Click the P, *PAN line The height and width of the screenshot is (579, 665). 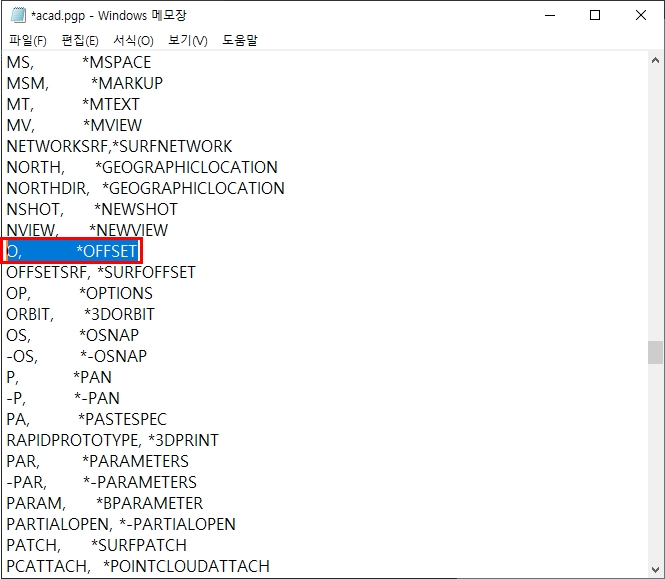59,377
